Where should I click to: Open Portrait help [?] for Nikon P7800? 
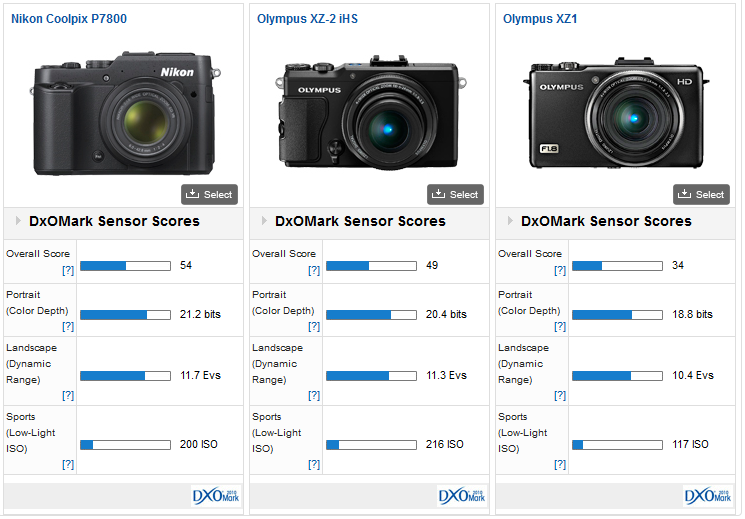[x=68, y=326]
